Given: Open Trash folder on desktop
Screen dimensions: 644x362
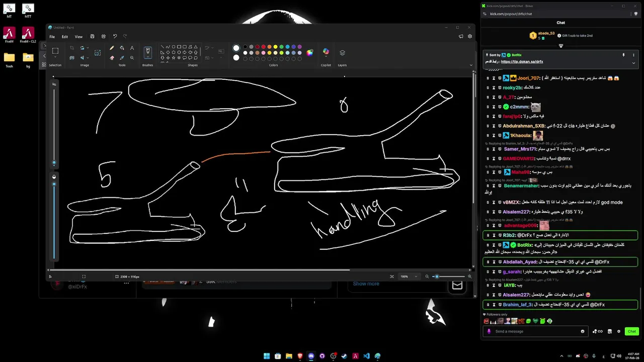Looking at the screenshot, I should click(9, 60).
